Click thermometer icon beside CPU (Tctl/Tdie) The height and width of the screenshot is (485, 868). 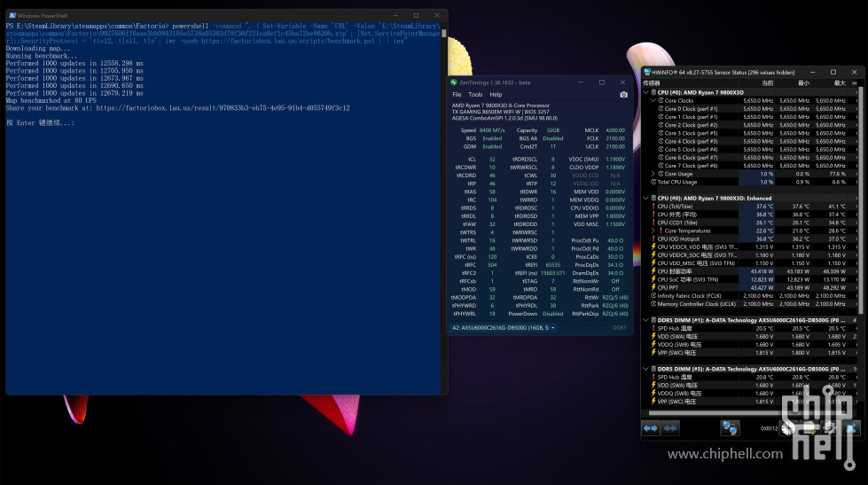pyautogui.click(x=653, y=206)
